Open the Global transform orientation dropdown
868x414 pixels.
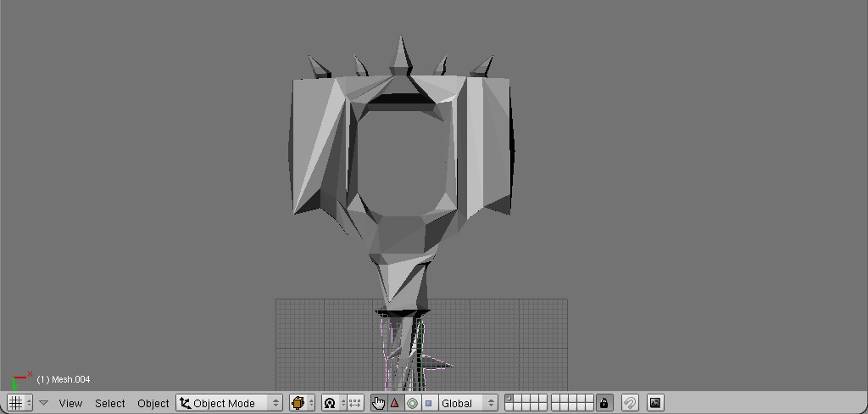click(x=468, y=403)
